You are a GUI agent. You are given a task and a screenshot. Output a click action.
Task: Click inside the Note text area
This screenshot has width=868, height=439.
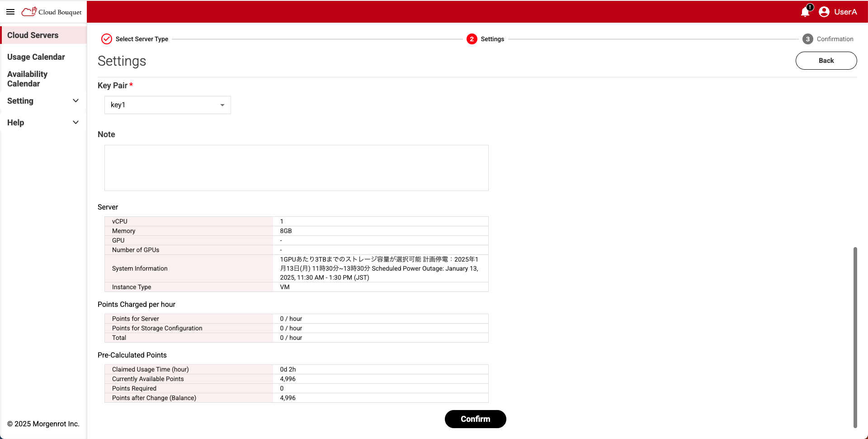[296, 168]
